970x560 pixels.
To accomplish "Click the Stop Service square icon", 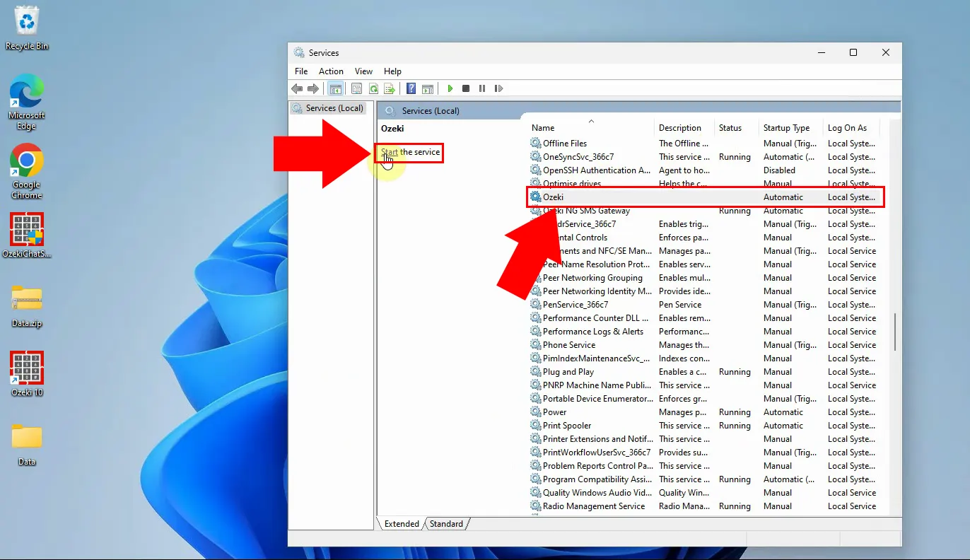I will pyautogui.click(x=466, y=88).
